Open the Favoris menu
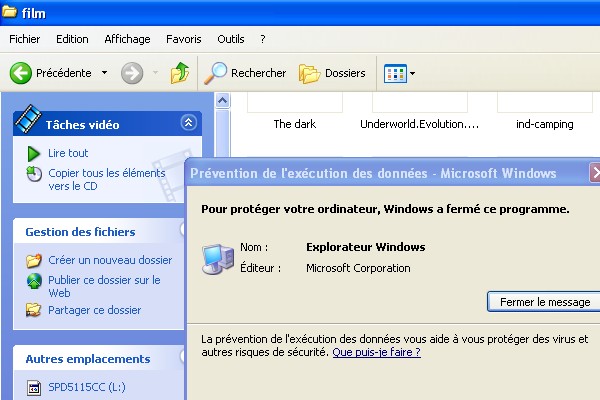The image size is (600, 400). 184,39
